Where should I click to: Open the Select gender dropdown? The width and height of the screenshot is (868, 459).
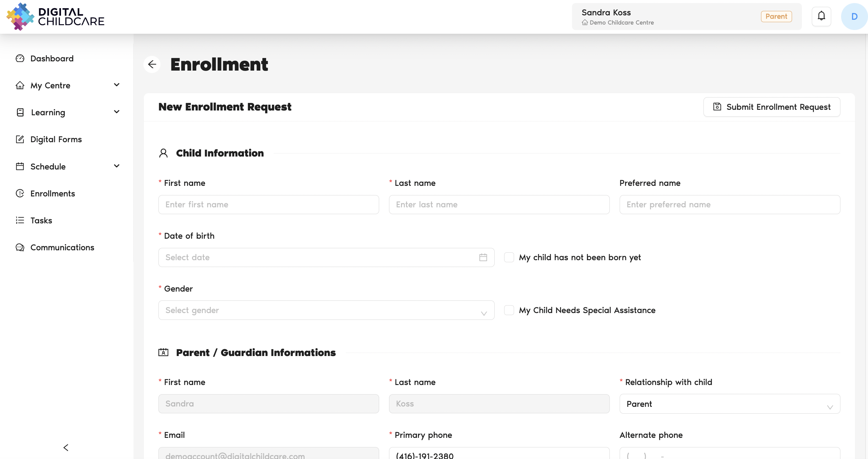[326, 310]
